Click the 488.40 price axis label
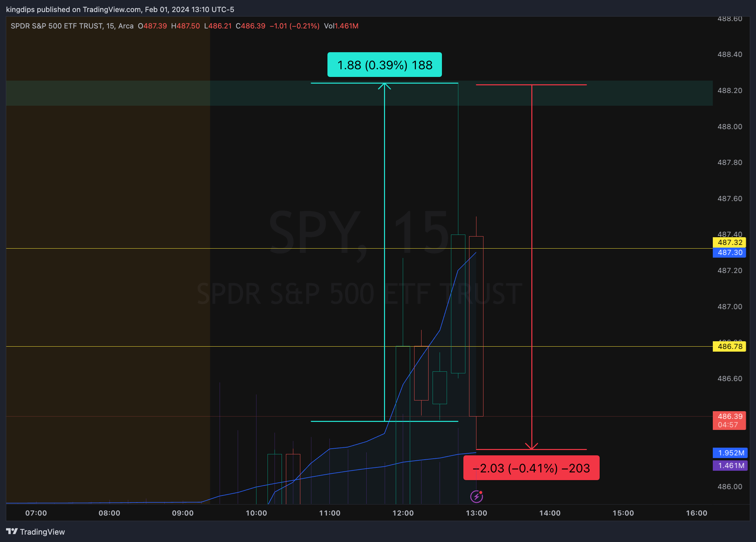 tap(730, 54)
